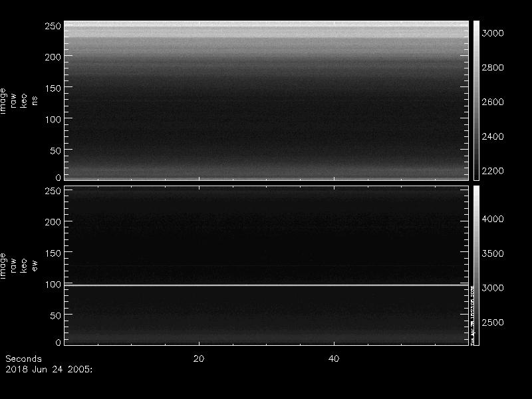532x399 pixels.
Task: Click '250' y-tick of the ns plot
Action: [x=53, y=26]
